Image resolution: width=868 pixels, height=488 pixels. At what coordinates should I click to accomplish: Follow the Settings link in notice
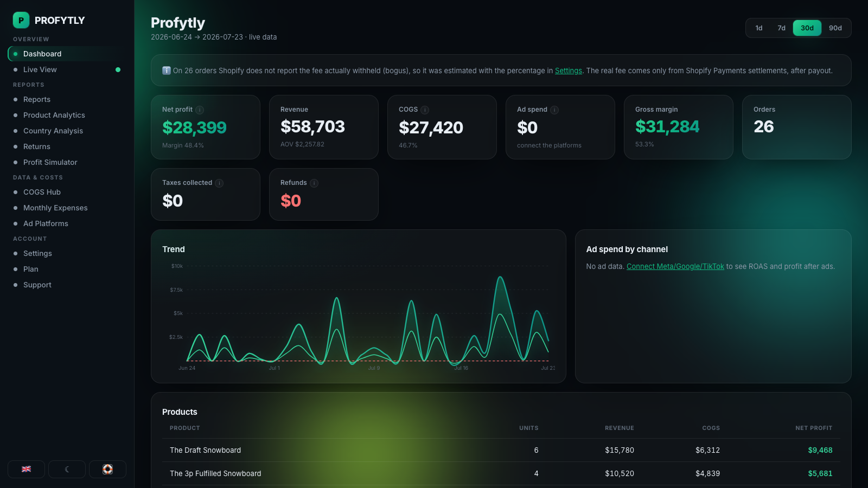[x=568, y=70]
